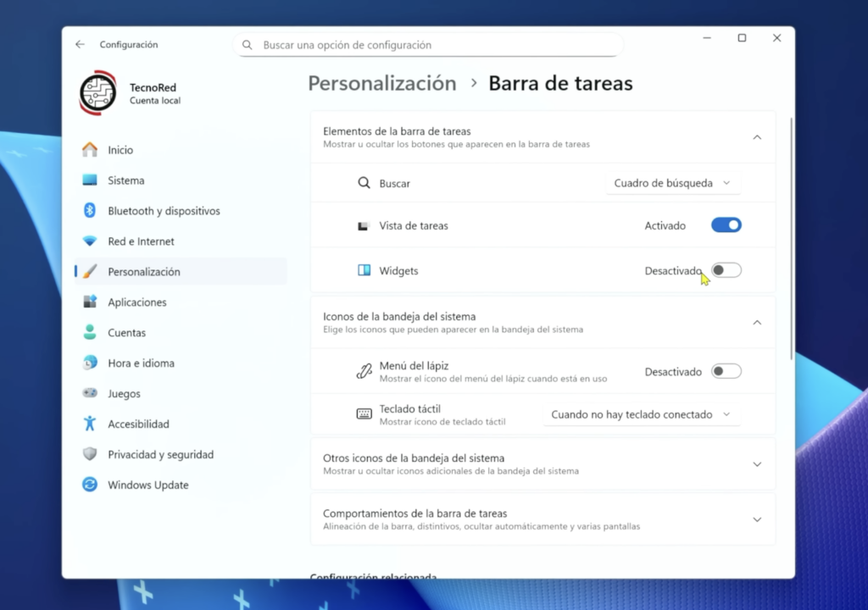Click the Widgets icon
868x610 pixels.
(x=364, y=270)
